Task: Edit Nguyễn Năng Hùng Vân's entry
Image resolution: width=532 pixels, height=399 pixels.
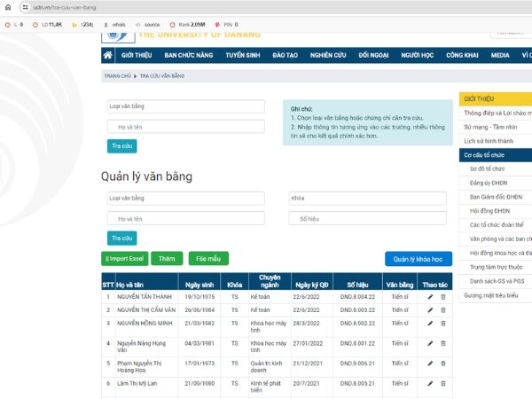Action: tap(430, 345)
